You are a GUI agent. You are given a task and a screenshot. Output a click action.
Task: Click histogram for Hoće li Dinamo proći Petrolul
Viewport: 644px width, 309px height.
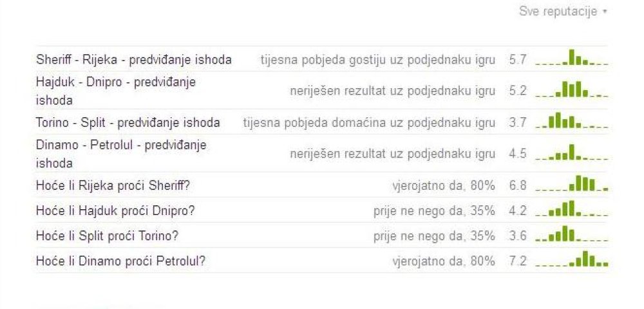coord(572,259)
